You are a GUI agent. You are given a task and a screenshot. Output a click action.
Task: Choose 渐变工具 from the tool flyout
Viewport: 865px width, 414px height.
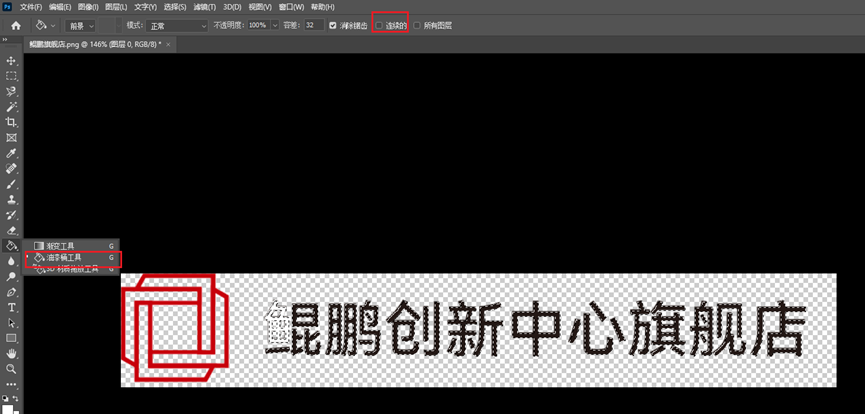click(70, 246)
